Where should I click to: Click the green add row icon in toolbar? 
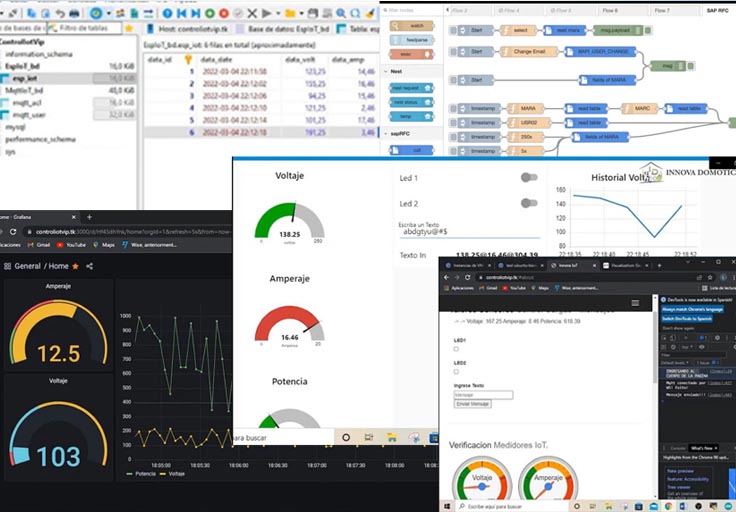click(x=210, y=13)
